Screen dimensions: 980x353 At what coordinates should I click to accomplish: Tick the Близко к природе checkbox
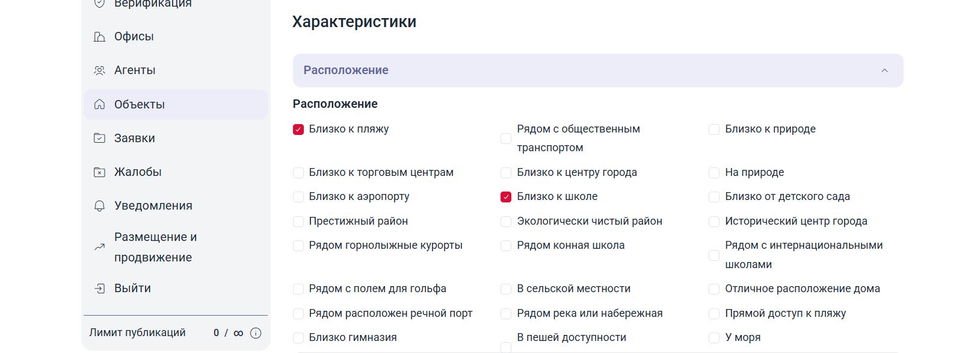714,130
